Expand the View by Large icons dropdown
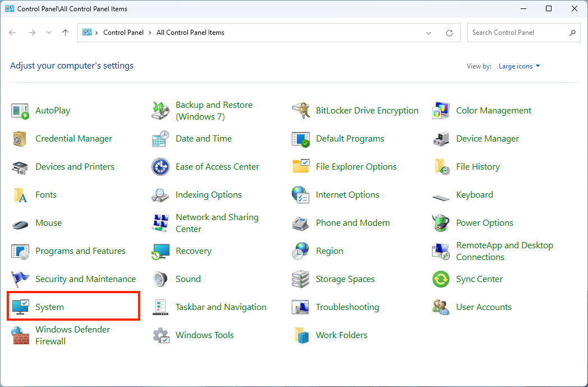 click(519, 66)
